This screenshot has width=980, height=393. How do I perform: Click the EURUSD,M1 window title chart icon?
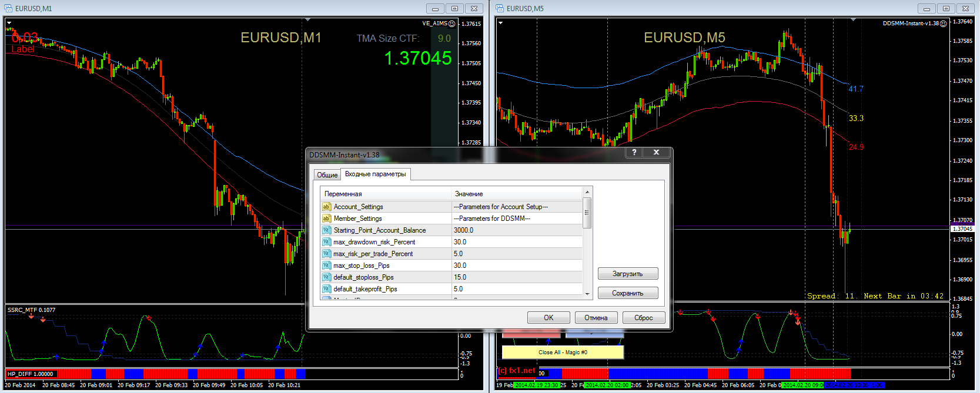tap(8, 8)
